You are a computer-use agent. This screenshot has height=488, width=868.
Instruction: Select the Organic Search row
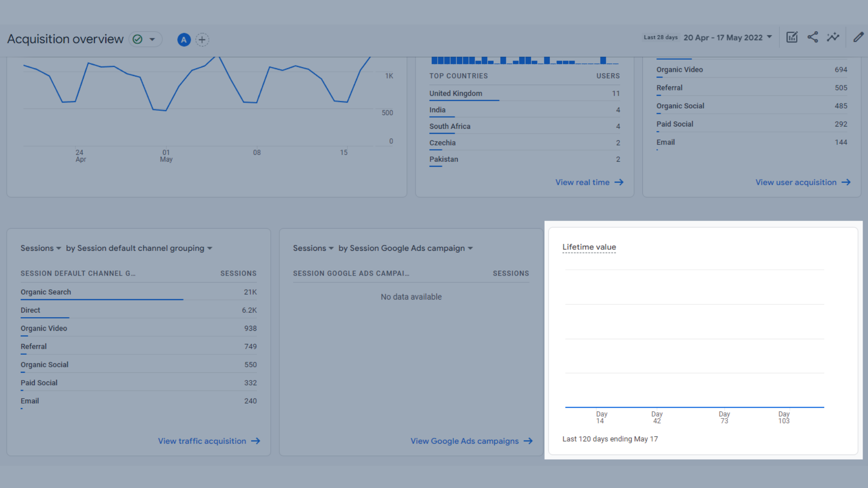click(46, 292)
